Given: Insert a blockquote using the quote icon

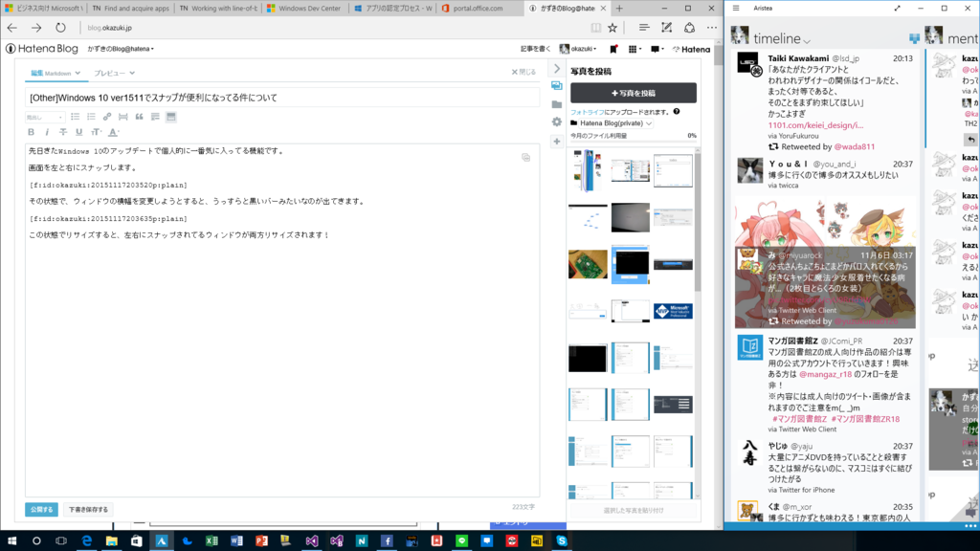Looking at the screenshot, I should coord(140,117).
